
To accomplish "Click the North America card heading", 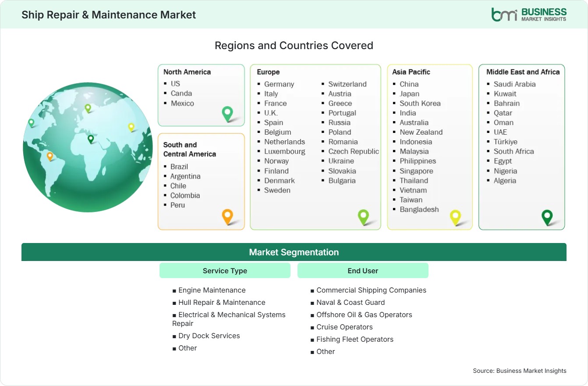I will pos(187,72).
